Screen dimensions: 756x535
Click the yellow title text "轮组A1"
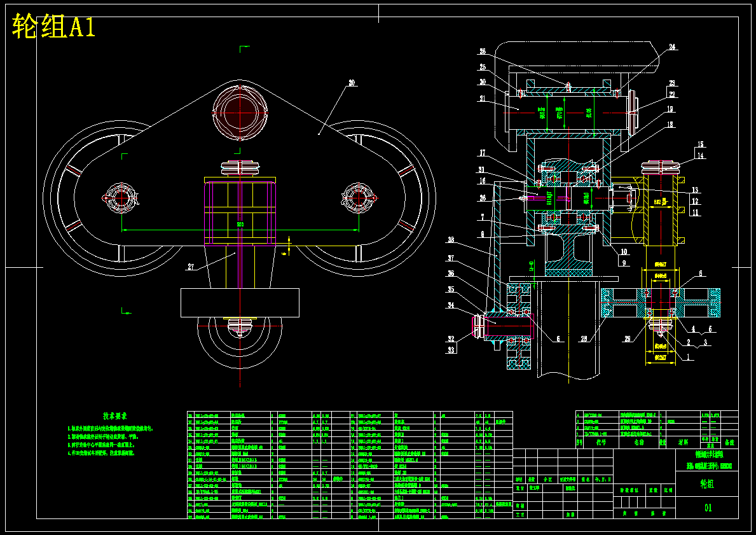point(53,27)
